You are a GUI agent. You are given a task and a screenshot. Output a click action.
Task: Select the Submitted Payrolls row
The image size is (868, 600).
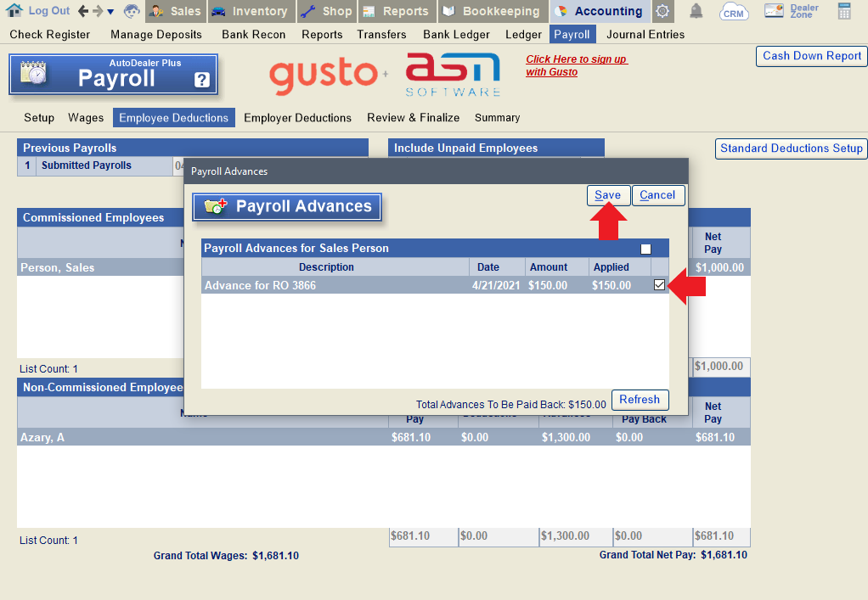click(x=99, y=165)
